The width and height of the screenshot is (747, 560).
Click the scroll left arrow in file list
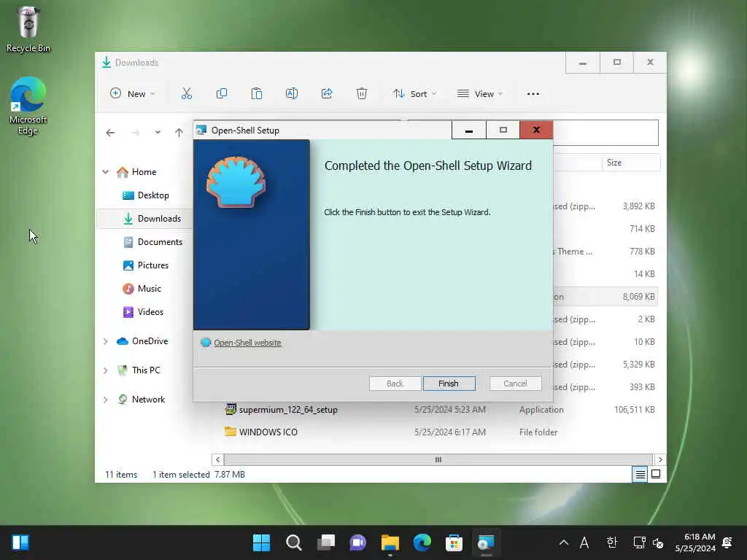point(217,459)
